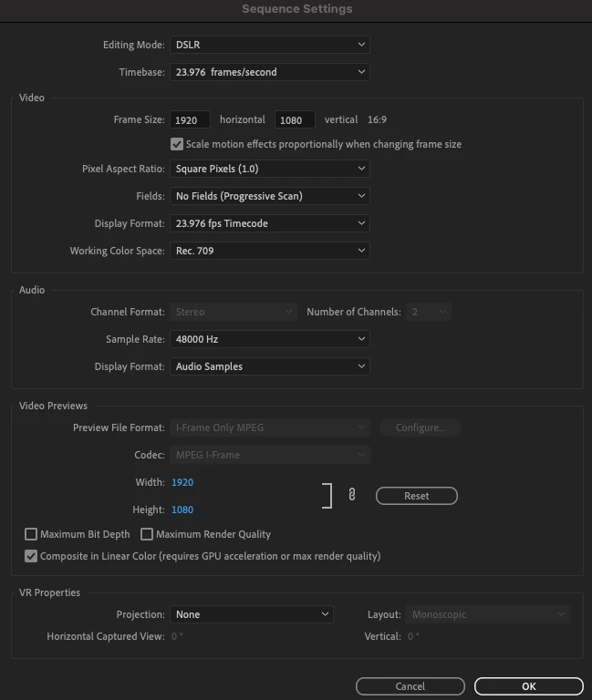Click the Sequence Settings title text

[x=297, y=8]
